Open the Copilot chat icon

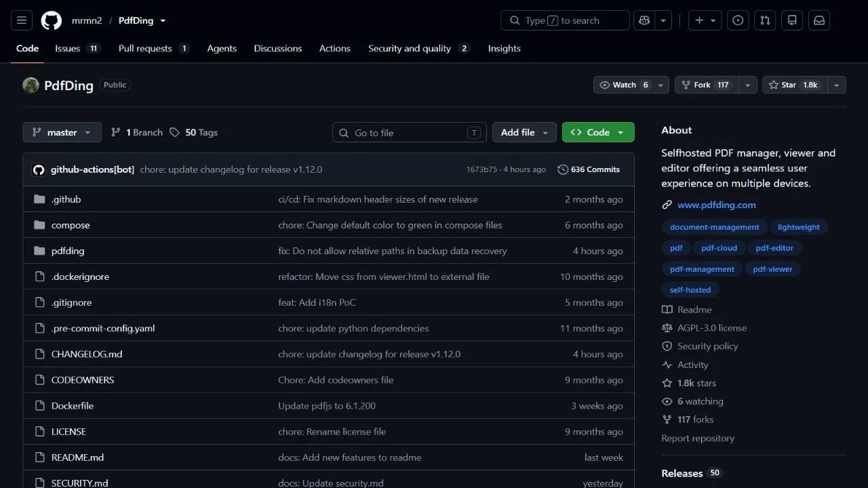click(644, 20)
